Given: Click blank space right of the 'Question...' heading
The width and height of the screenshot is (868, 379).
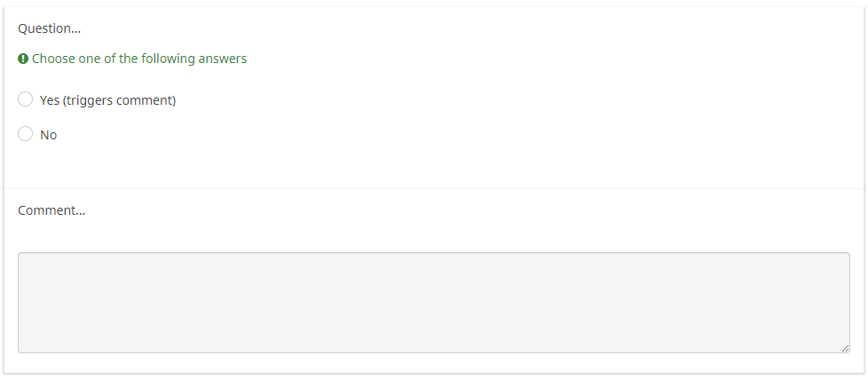Looking at the screenshot, I should (x=444, y=28).
